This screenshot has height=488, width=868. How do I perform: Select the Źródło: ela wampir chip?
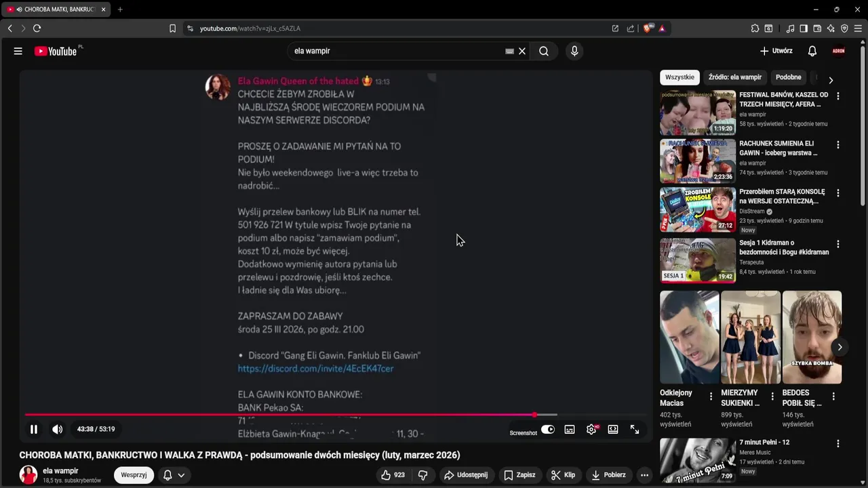click(735, 77)
